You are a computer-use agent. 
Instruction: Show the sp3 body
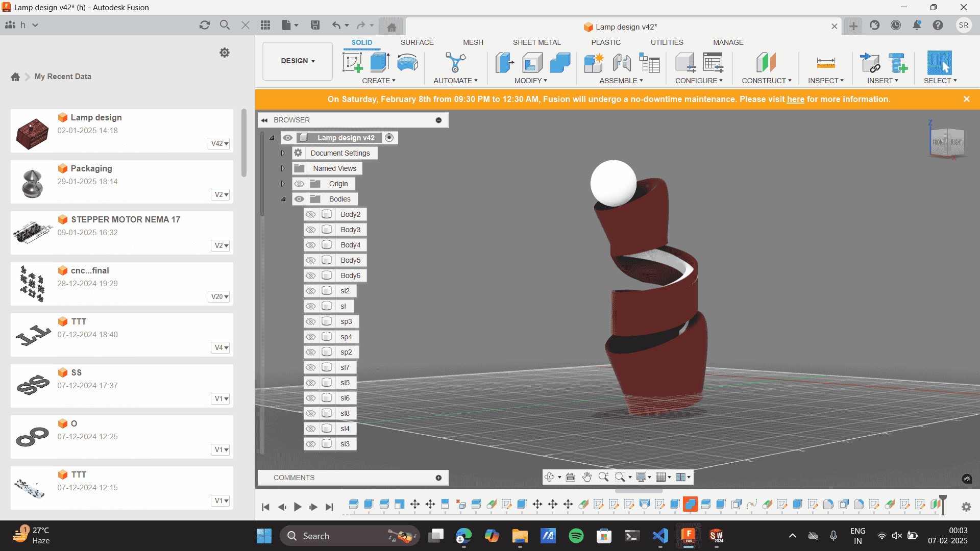(310, 321)
